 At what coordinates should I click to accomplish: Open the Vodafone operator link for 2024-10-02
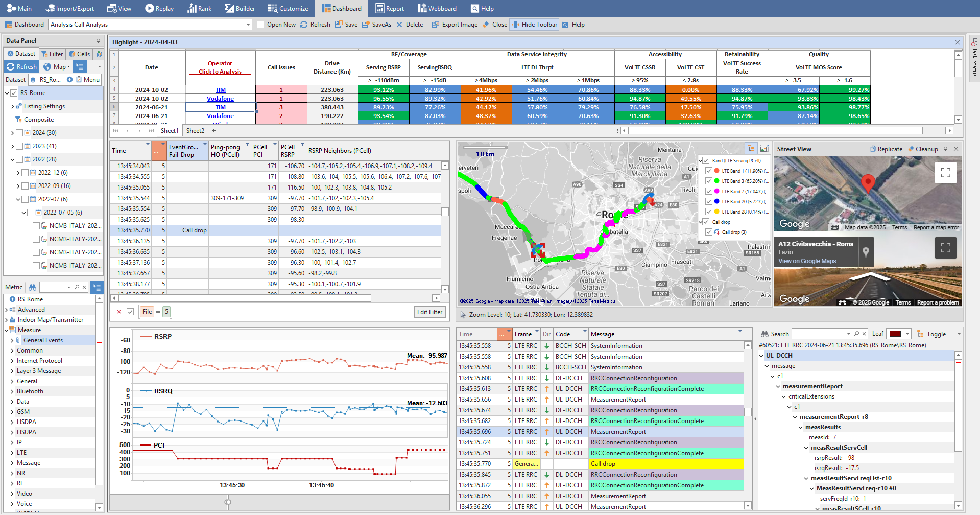220,99
